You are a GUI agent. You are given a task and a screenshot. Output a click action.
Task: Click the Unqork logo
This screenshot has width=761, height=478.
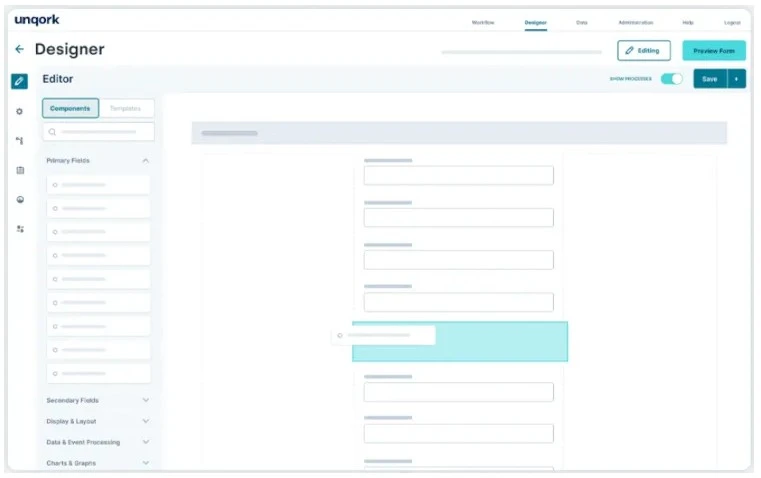[x=37, y=20]
